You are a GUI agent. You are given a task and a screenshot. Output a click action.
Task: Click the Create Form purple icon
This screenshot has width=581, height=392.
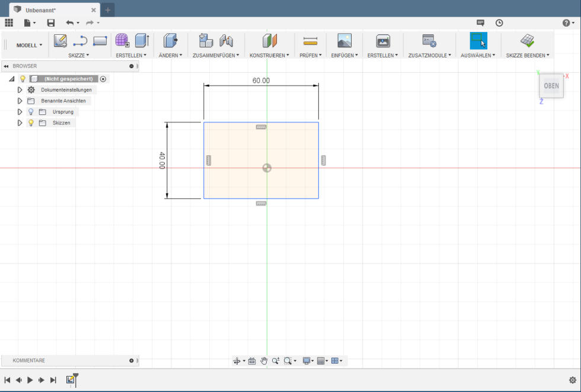click(122, 41)
